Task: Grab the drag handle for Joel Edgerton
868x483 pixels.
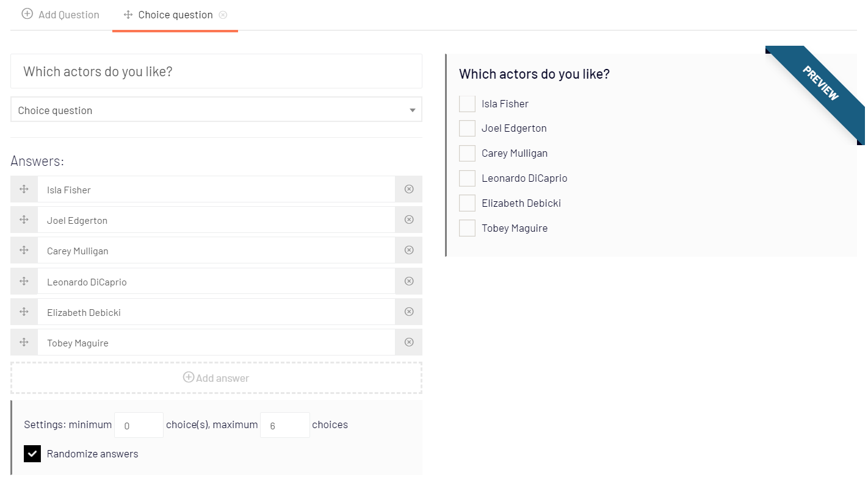Action: [x=24, y=220]
